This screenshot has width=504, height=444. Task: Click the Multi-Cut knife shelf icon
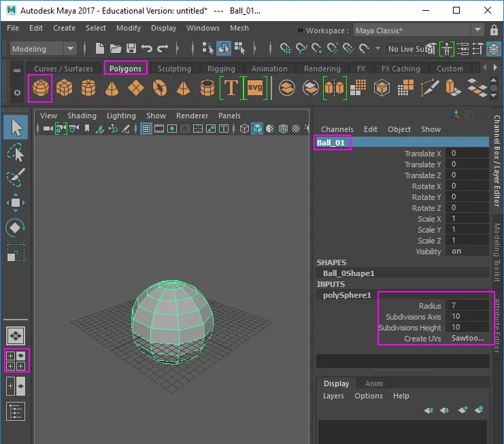pos(430,88)
